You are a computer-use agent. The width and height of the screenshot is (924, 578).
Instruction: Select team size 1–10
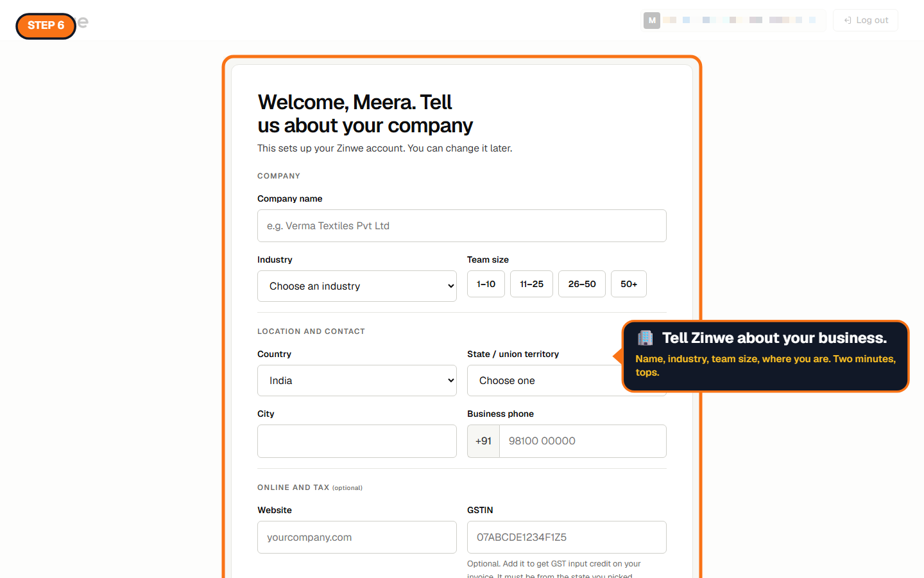[486, 284]
